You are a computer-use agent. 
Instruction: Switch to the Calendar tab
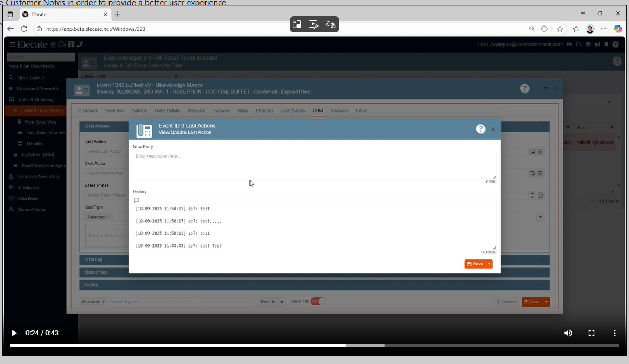339,111
